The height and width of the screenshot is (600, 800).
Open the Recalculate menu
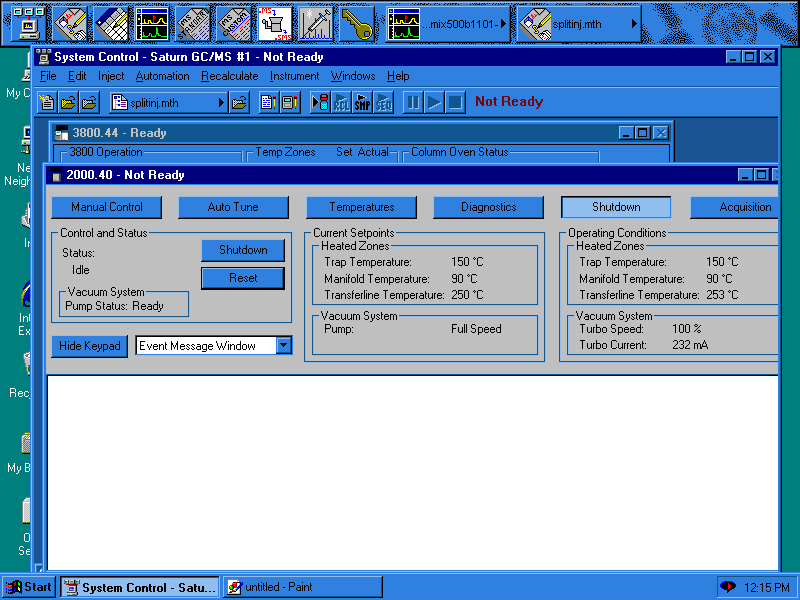click(230, 76)
